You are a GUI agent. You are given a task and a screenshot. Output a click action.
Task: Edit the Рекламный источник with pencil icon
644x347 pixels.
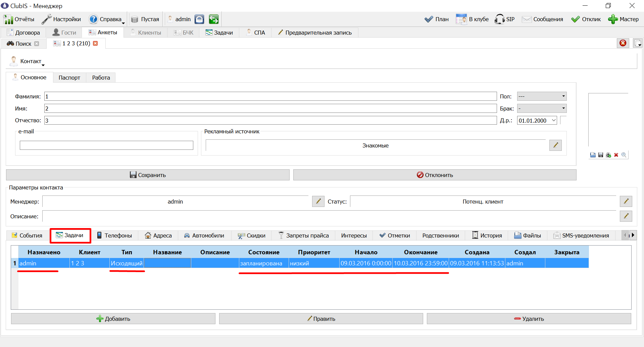coord(555,145)
